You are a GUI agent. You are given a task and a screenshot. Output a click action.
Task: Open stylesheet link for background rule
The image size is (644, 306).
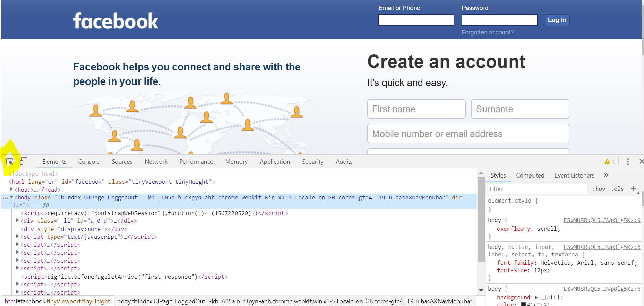[x=602, y=289]
